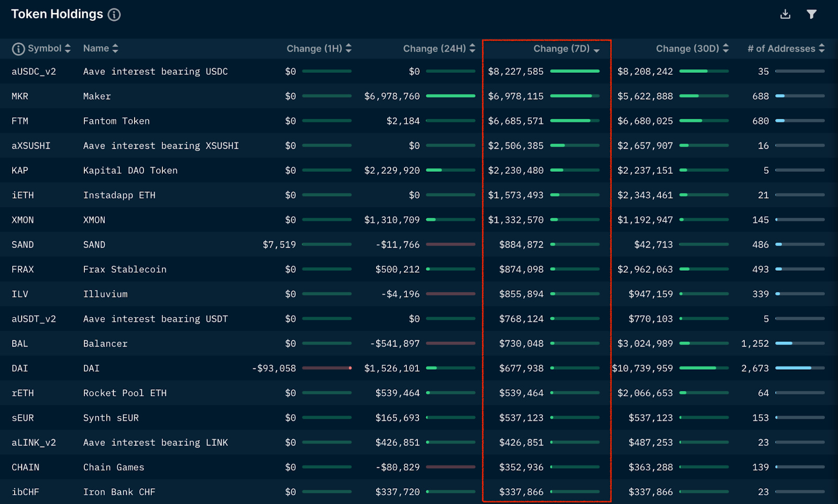Click the Change (24H) header label
The height and width of the screenshot is (504, 838).
(434, 49)
